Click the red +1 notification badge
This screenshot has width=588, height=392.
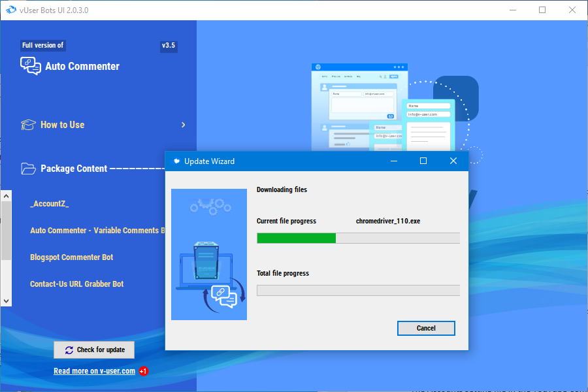[x=144, y=371]
